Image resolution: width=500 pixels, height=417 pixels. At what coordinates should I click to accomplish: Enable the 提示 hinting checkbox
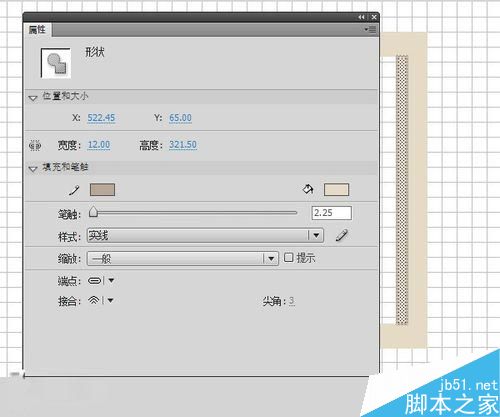tap(288, 257)
